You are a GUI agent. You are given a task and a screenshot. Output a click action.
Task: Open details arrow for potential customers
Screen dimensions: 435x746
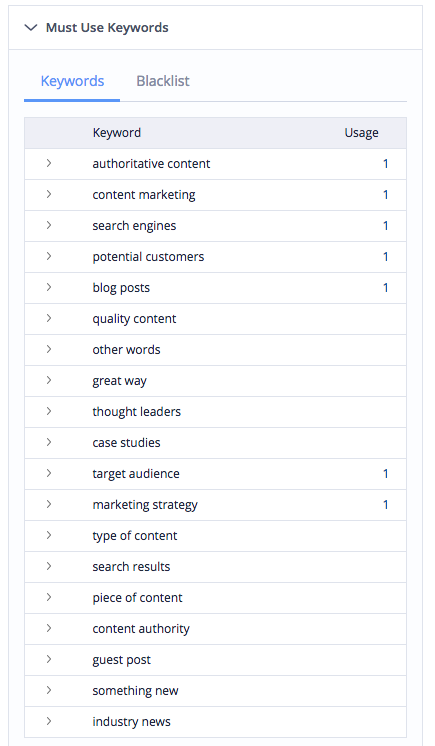(x=49, y=256)
